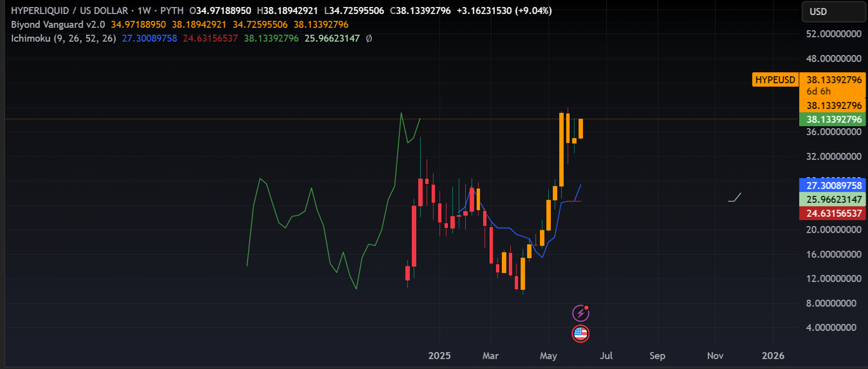868x369 pixels.
Task: Click red 24.63156537 value in Ichimoku legend
Action: 211,38
